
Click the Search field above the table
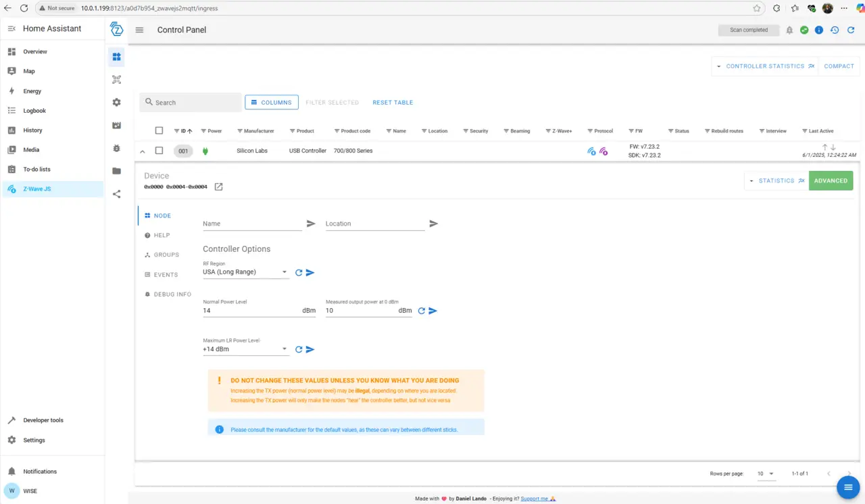(x=191, y=103)
